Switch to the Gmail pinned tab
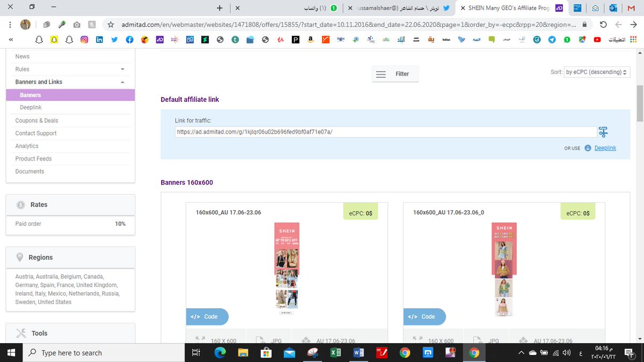Image resolution: width=644 pixels, height=362 pixels. pyautogui.click(x=632, y=8)
